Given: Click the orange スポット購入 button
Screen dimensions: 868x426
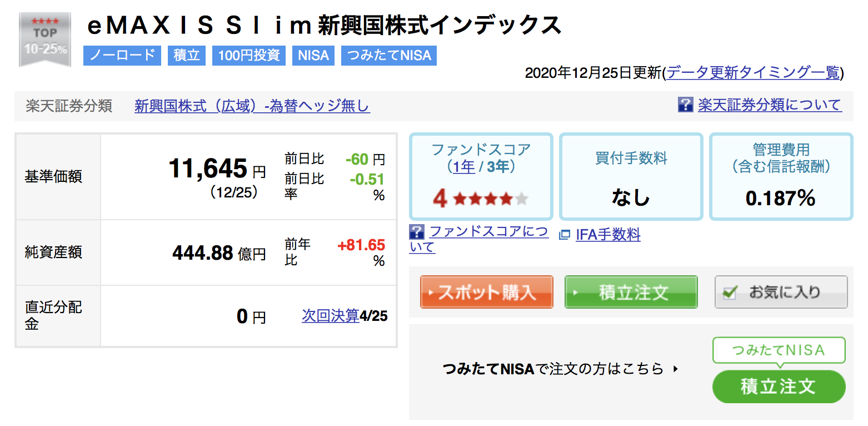Looking at the screenshot, I should pyautogui.click(x=486, y=292).
